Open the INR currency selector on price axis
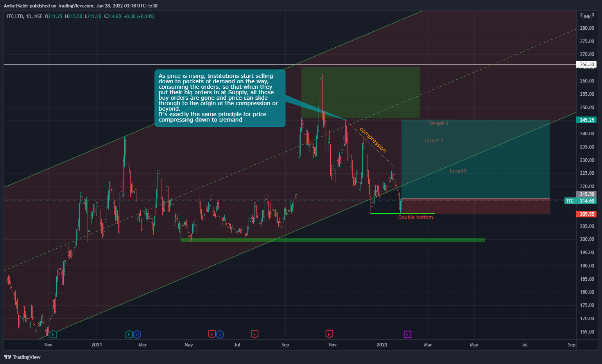This screenshot has height=364, width=602. 587,17
